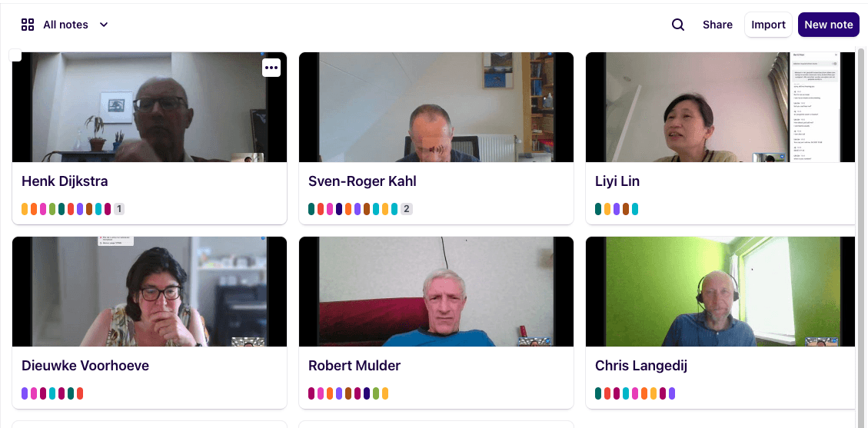Click the first purple tag on Dieuwke Voorhoeve's card
The height and width of the screenshot is (428, 868).
tap(25, 393)
